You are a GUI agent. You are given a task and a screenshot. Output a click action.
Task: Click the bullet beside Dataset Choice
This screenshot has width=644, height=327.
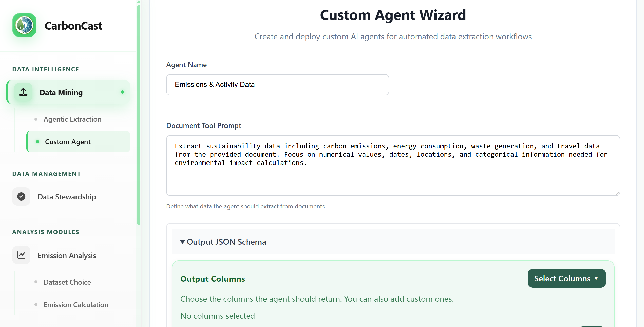(x=36, y=282)
